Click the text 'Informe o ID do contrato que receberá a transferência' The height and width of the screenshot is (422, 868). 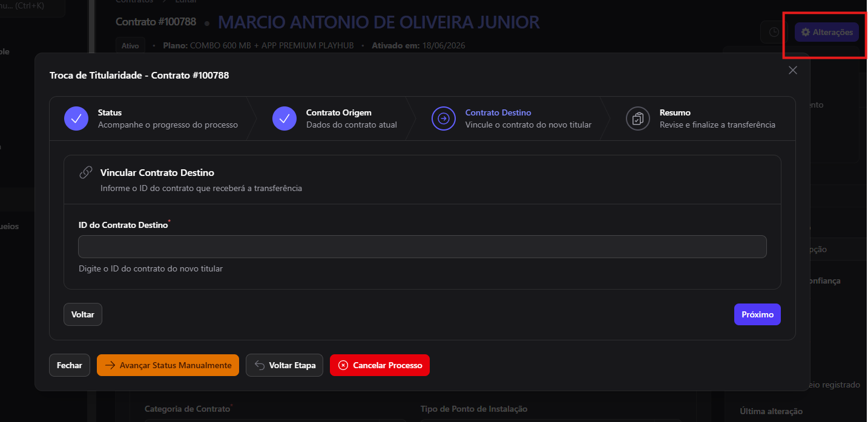[201, 188]
